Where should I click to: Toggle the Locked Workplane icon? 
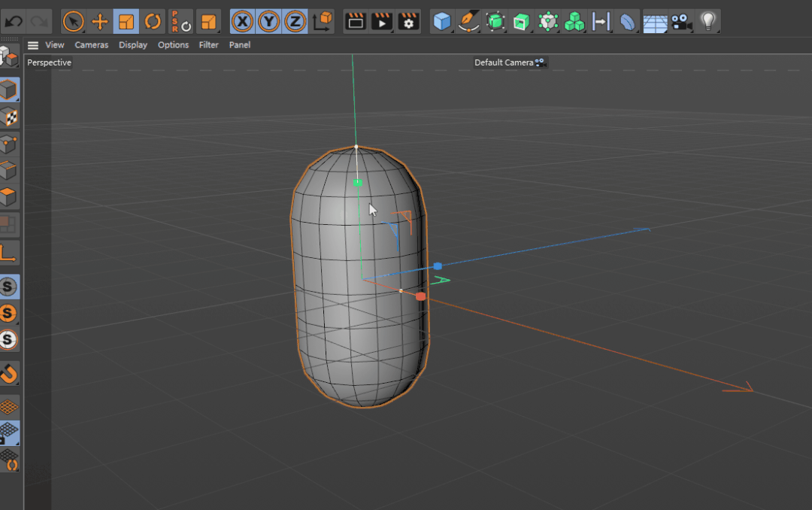pyautogui.click(x=9, y=433)
